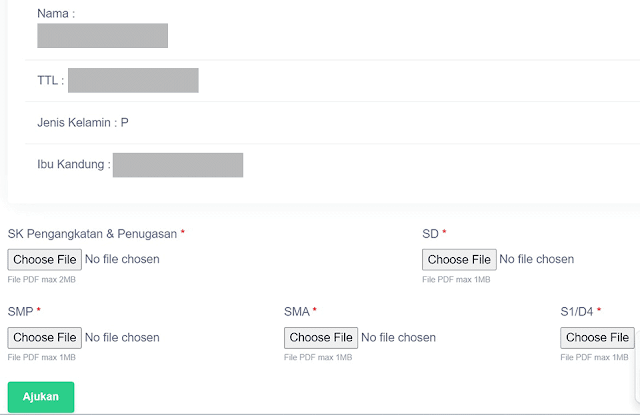
Task: Click the SK Pengangkatan & Penugasan label
Action: coord(93,234)
